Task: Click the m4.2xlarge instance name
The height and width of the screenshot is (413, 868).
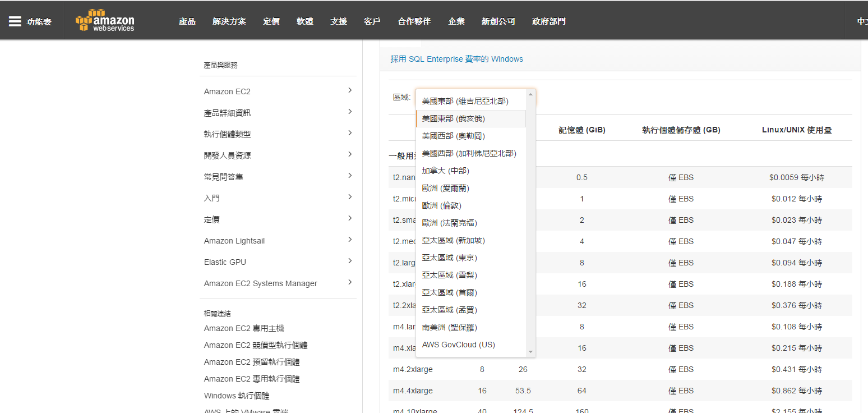Action: coord(413,369)
